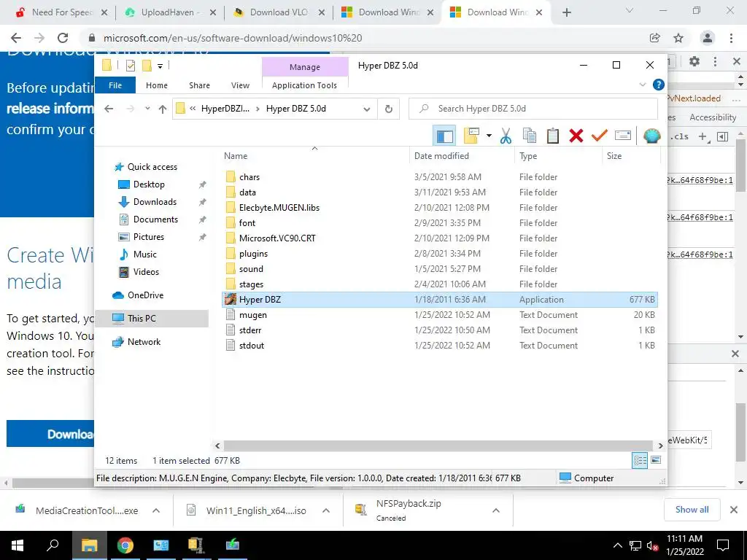Click the orange checkmark properties icon
This screenshot has height=560, width=747.
coord(600,136)
